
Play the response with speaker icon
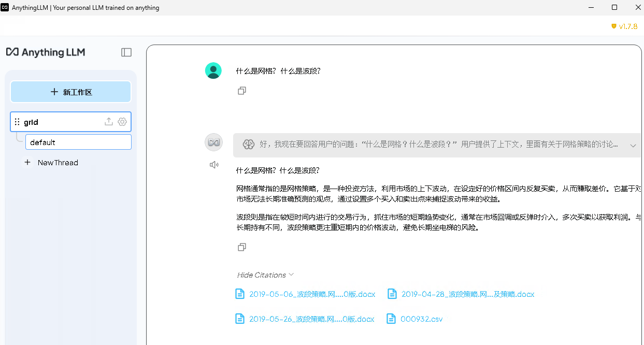[x=214, y=165]
